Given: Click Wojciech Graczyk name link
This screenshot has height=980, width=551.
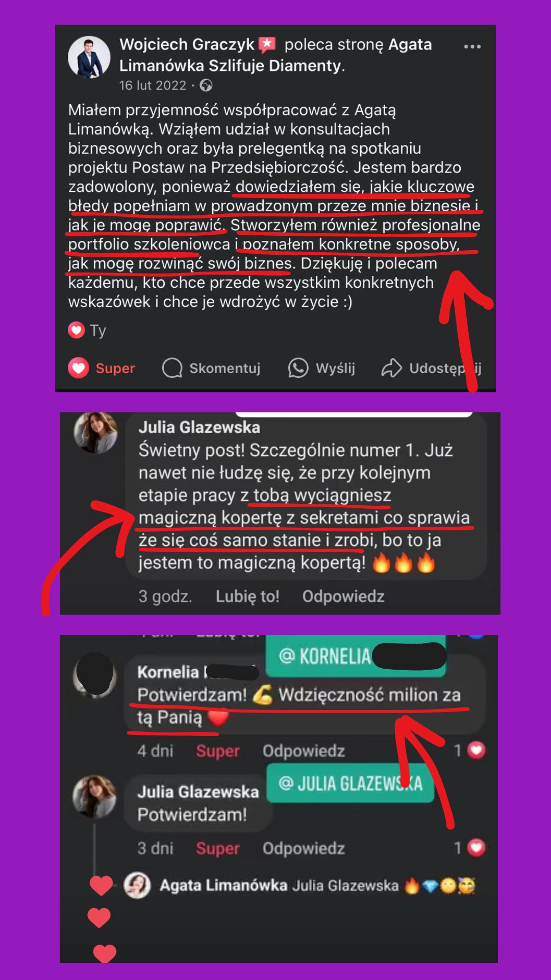Looking at the screenshot, I should pyautogui.click(x=187, y=44).
